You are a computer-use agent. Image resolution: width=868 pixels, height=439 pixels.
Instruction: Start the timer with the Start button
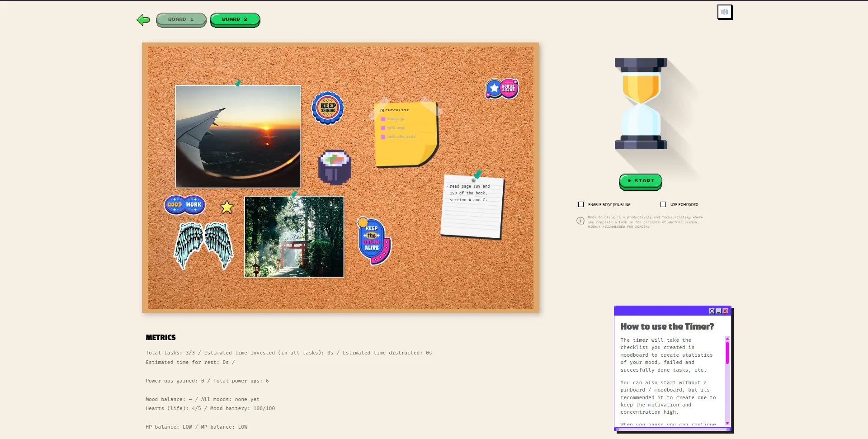click(641, 181)
